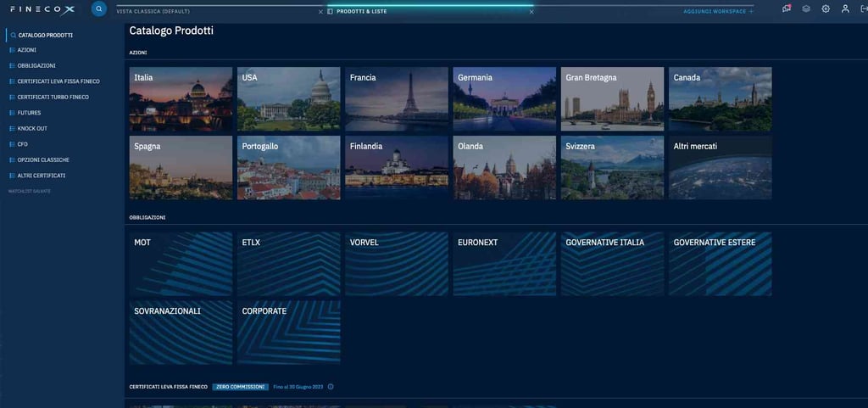
Task: Click the Zero Commissioni badge
Action: (241, 387)
